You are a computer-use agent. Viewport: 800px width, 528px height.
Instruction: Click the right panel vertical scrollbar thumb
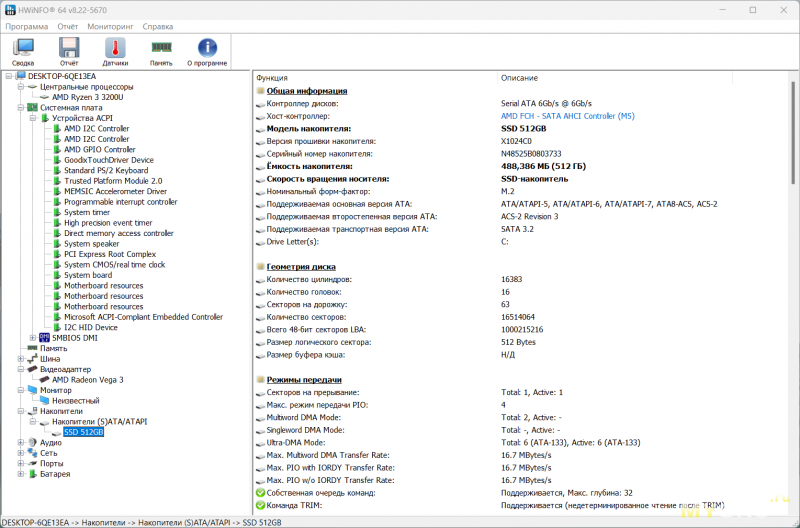[793, 133]
